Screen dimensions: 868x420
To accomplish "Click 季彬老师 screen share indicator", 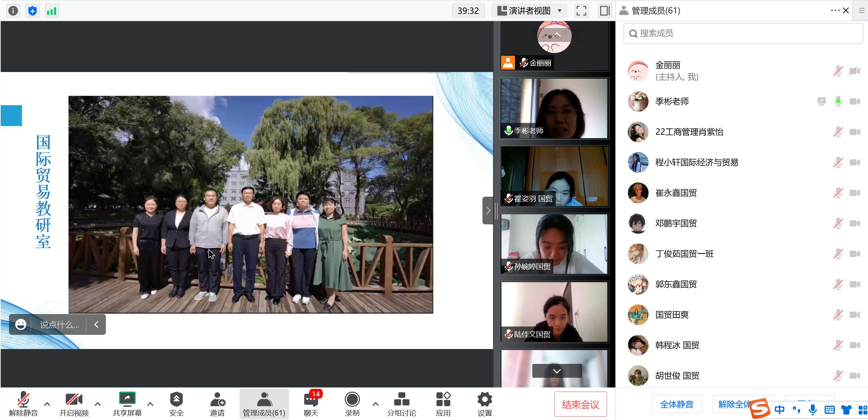I will click(x=821, y=101).
